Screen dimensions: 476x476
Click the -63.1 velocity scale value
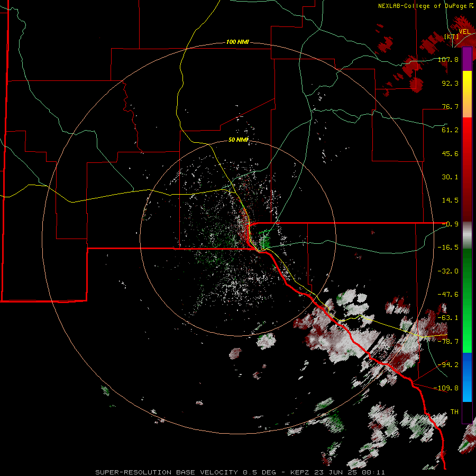448,318
